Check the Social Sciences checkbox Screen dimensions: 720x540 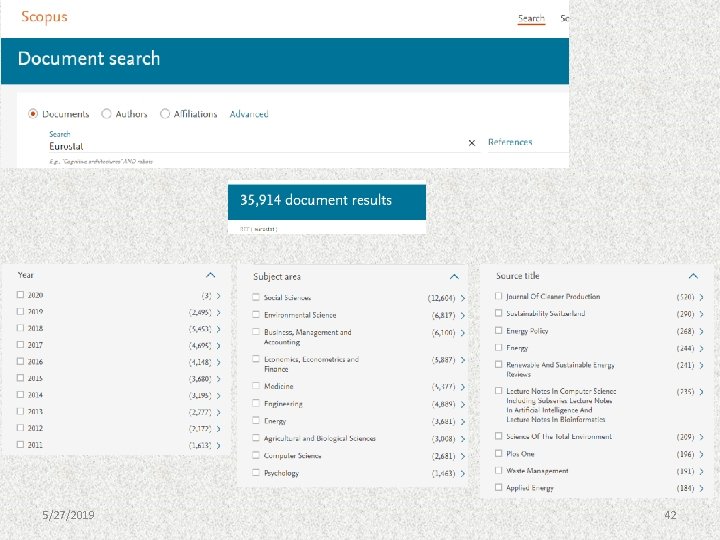tap(256, 297)
